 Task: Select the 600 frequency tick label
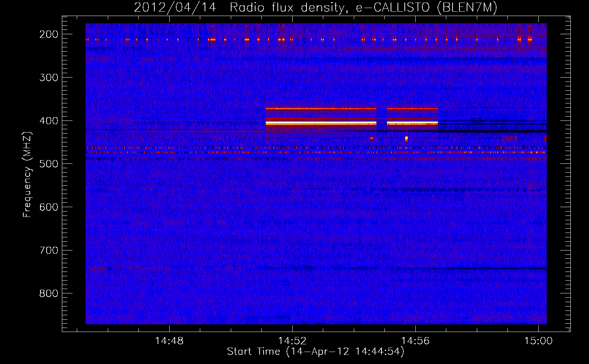click(49, 207)
